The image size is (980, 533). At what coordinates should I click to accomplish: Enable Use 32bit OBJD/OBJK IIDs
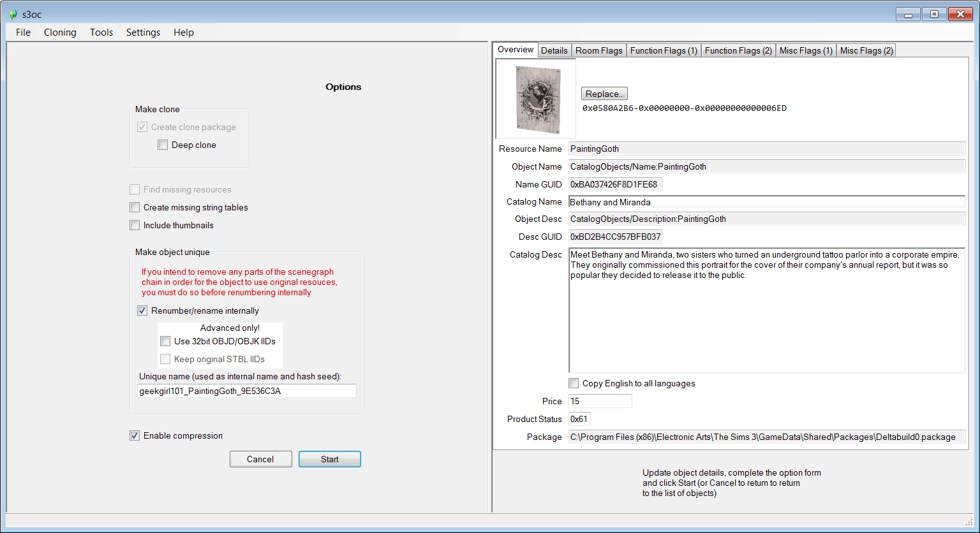[166, 341]
